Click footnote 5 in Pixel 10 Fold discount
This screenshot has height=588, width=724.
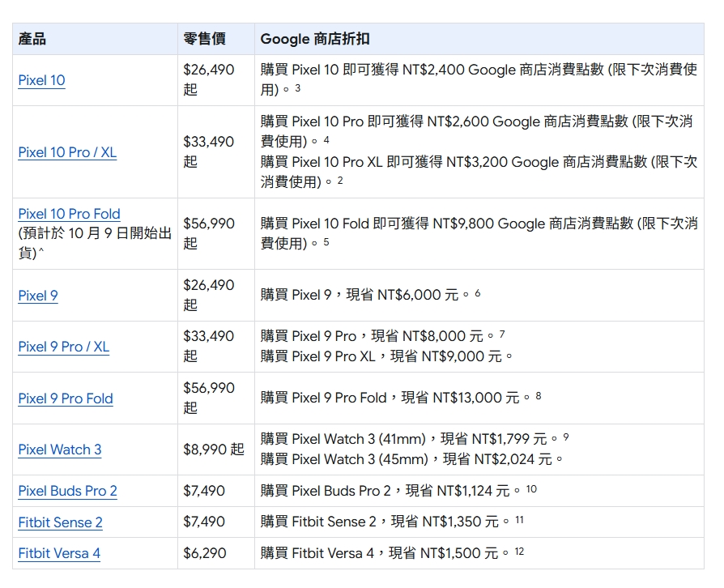326,241
